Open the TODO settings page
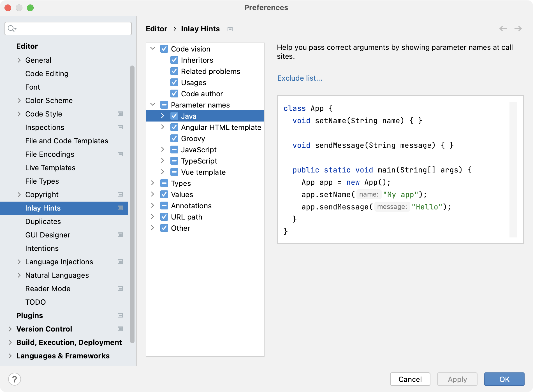Image resolution: width=533 pixels, height=392 pixels. point(35,302)
